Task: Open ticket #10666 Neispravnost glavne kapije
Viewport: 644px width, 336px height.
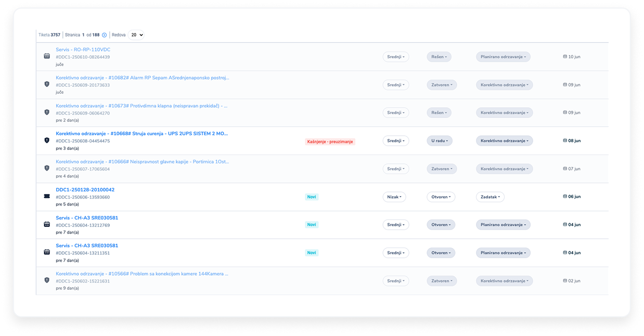Action: click(142, 162)
